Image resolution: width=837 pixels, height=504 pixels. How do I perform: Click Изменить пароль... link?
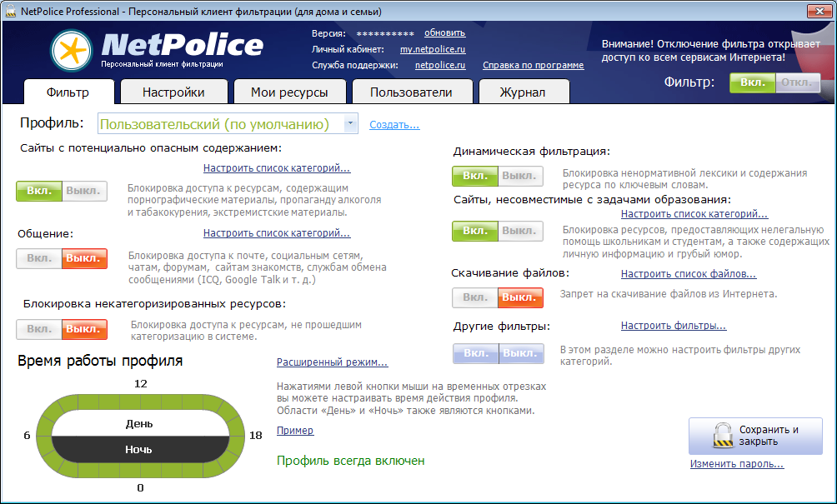point(737,464)
